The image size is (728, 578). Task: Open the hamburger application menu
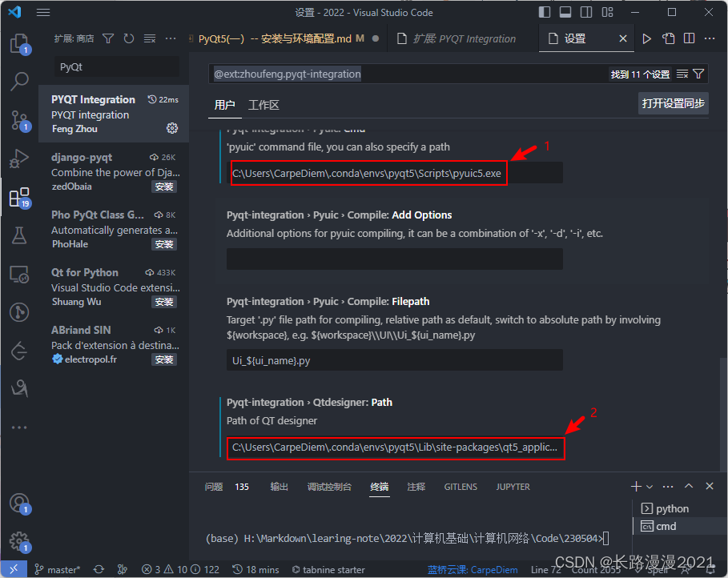(43, 12)
